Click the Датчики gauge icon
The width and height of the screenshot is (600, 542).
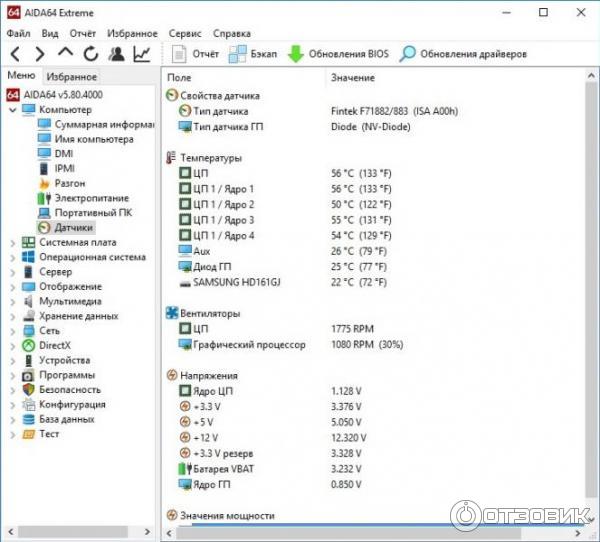[x=44, y=228]
